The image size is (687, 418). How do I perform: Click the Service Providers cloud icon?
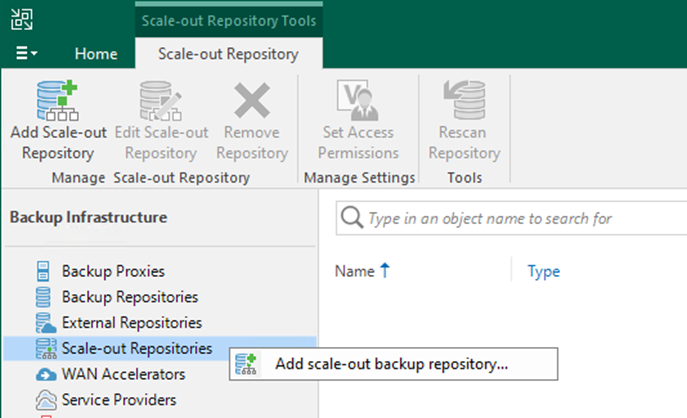tap(46, 400)
